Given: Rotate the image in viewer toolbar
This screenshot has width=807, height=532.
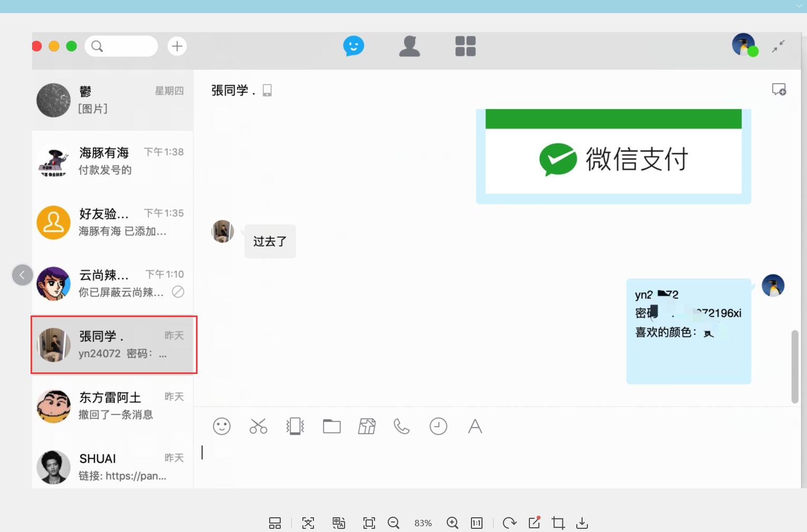Looking at the screenshot, I should 509,523.
